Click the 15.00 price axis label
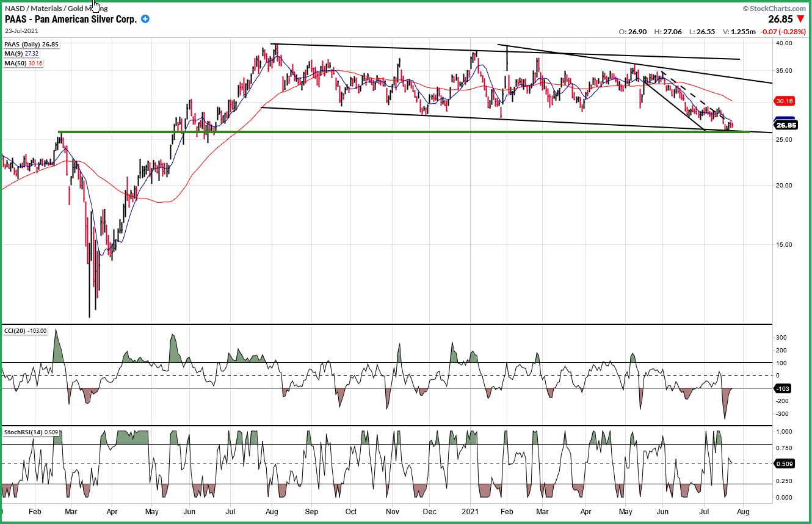The height and width of the screenshot is (524, 812). coord(784,245)
